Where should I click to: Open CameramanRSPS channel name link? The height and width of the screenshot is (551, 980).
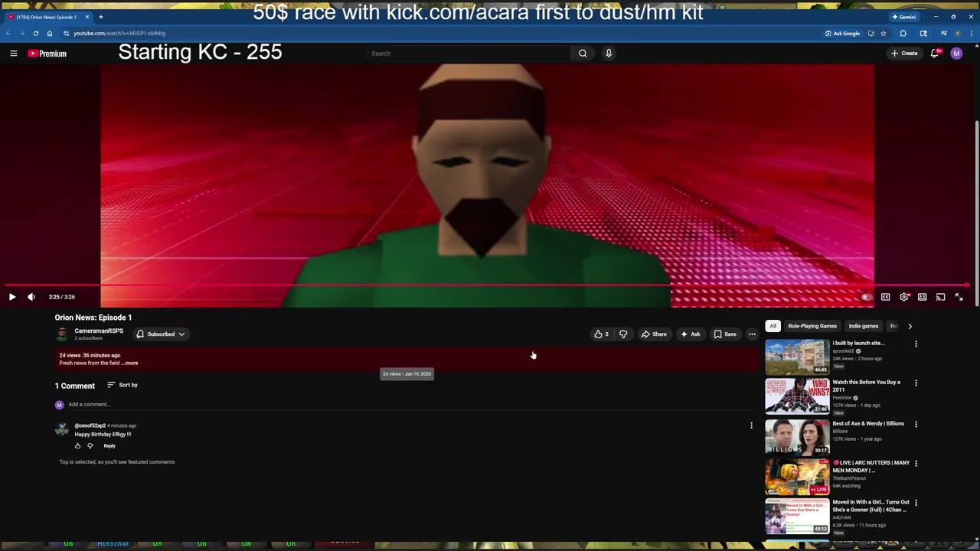click(x=99, y=331)
